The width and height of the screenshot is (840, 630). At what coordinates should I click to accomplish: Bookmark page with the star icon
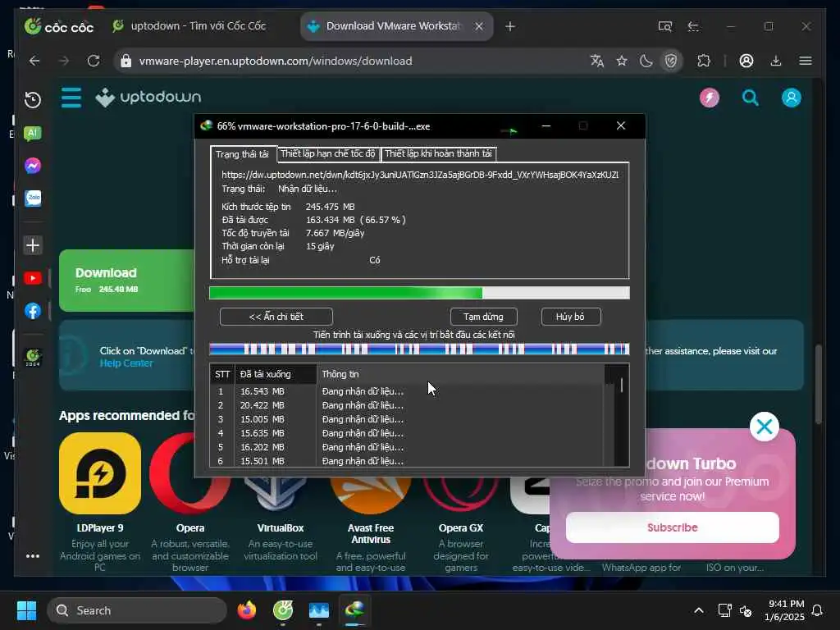click(622, 61)
